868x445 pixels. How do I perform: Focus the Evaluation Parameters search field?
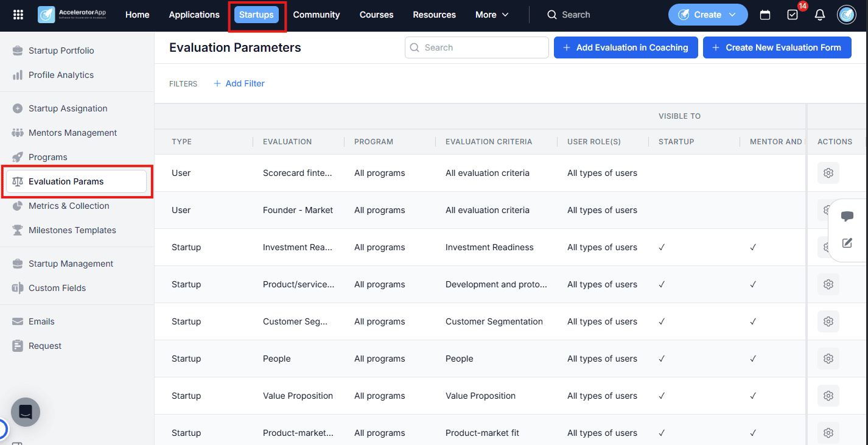point(477,47)
